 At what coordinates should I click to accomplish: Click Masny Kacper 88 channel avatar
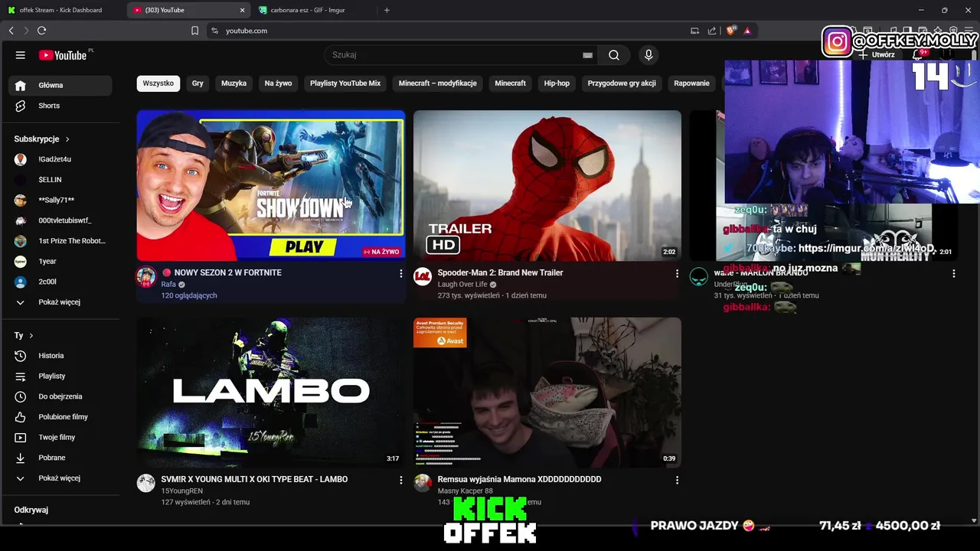point(423,483)
